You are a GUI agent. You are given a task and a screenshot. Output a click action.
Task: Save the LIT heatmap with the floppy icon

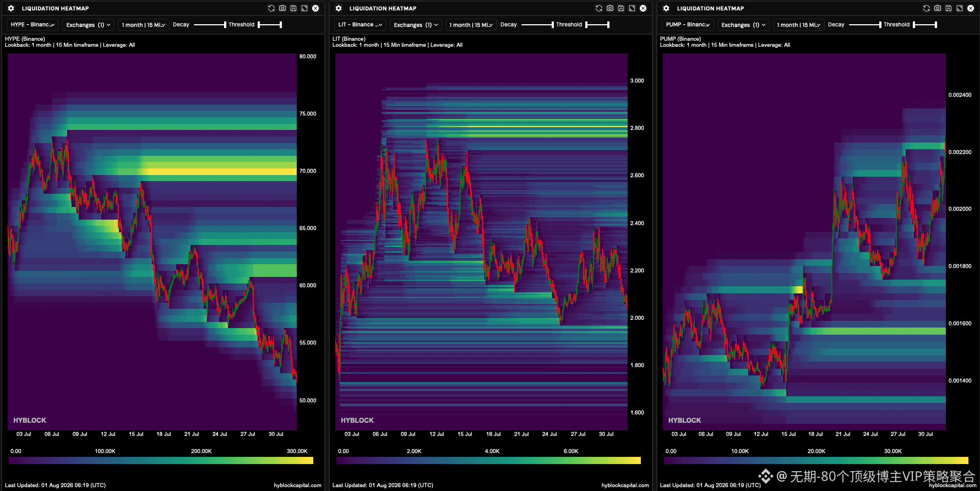(621, 8)
